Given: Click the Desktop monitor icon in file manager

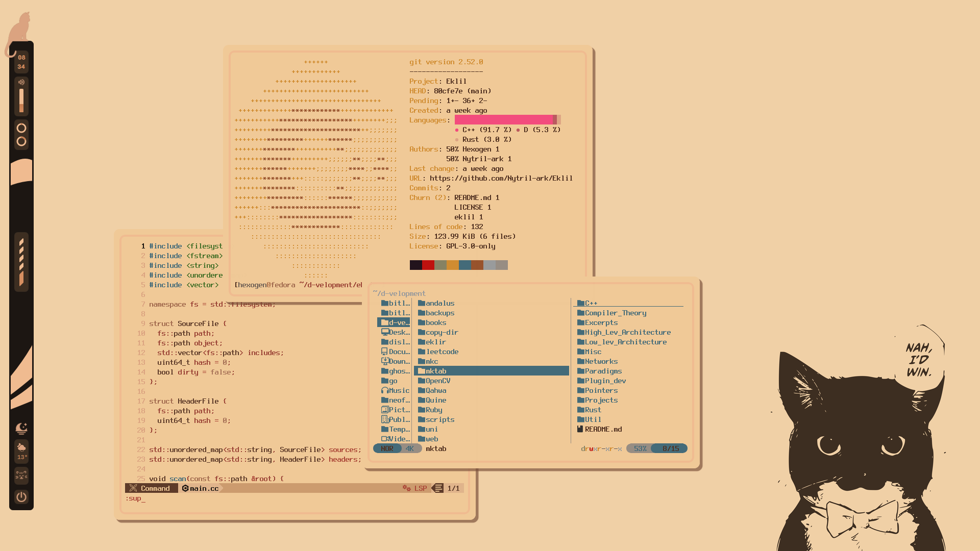Looking at the screenshot, I should coord(385,332).
